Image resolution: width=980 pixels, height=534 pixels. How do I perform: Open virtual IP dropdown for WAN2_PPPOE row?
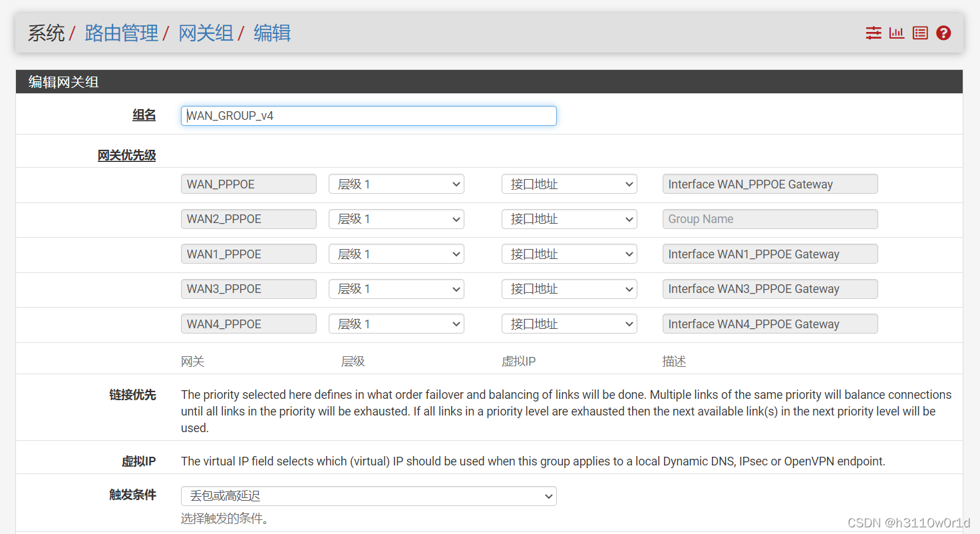pyautogui.click(x=570, y=219)
